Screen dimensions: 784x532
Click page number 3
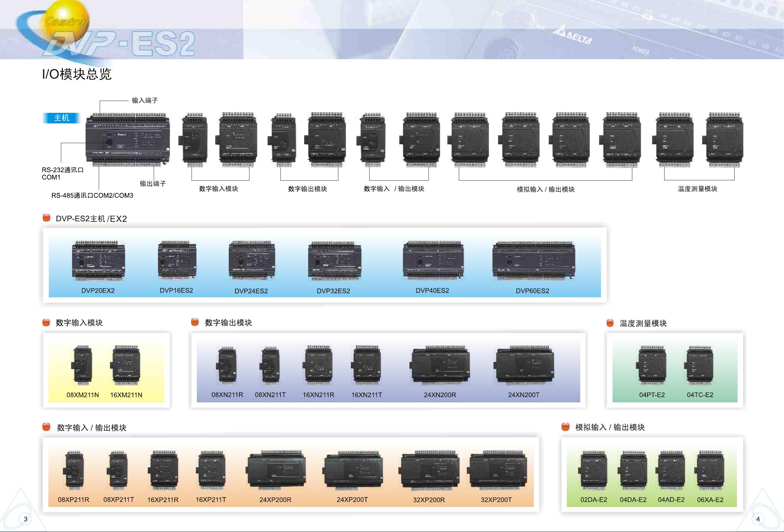tap(25, 519)
